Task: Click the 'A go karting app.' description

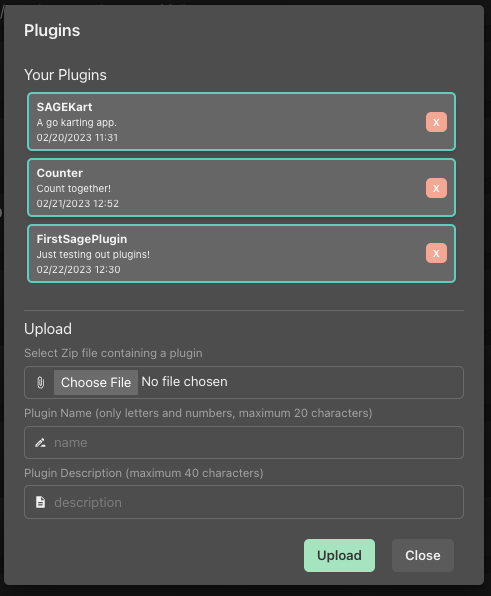Action: tap(76, 122)
